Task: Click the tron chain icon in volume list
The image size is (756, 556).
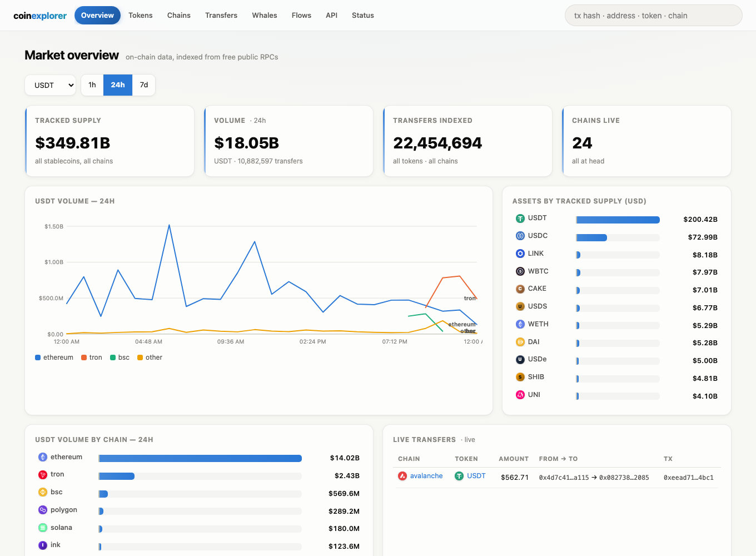Action: [x=43, y=474]
